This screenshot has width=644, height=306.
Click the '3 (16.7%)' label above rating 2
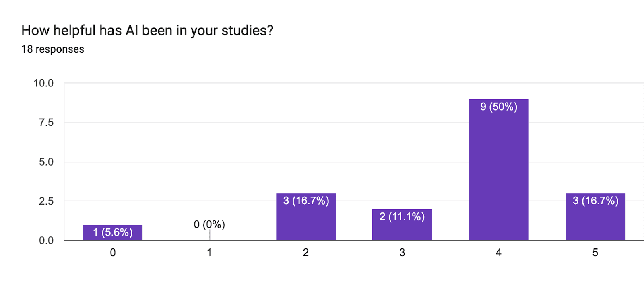306,201
